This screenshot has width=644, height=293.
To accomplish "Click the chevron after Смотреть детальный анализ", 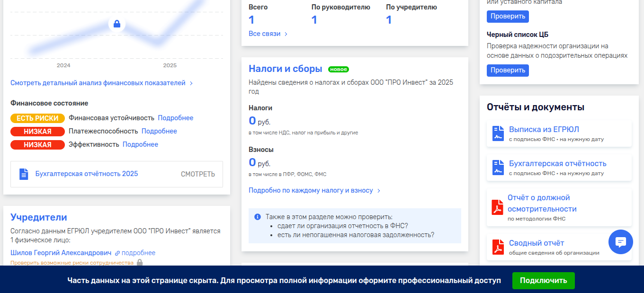I will [191, 83].
